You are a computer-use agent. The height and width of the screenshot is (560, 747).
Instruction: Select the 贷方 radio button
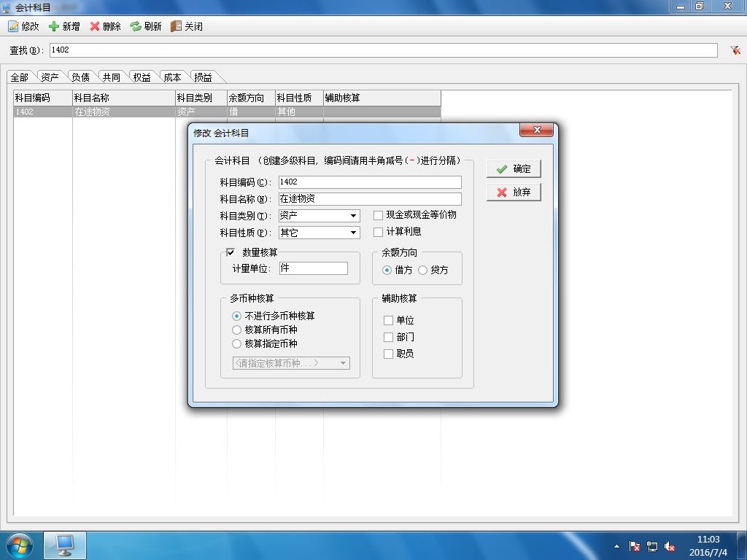(x=422, y=270)
